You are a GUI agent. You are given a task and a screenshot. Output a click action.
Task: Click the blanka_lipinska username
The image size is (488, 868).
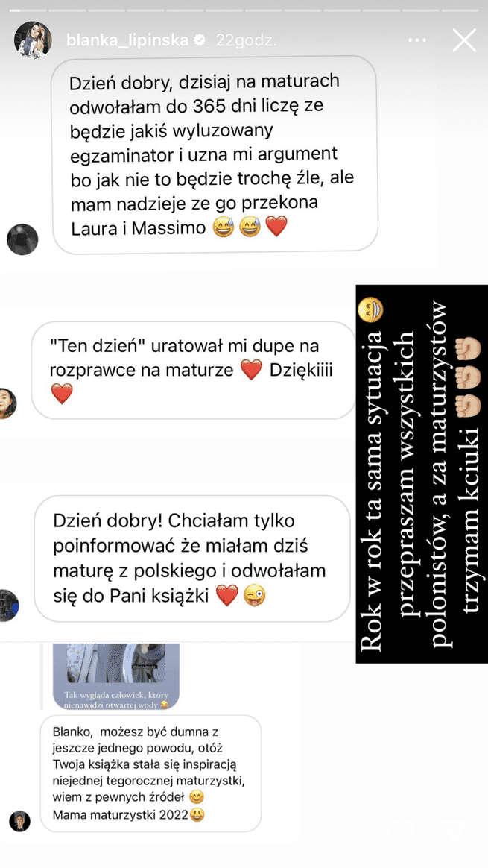(x=128, y=40)
